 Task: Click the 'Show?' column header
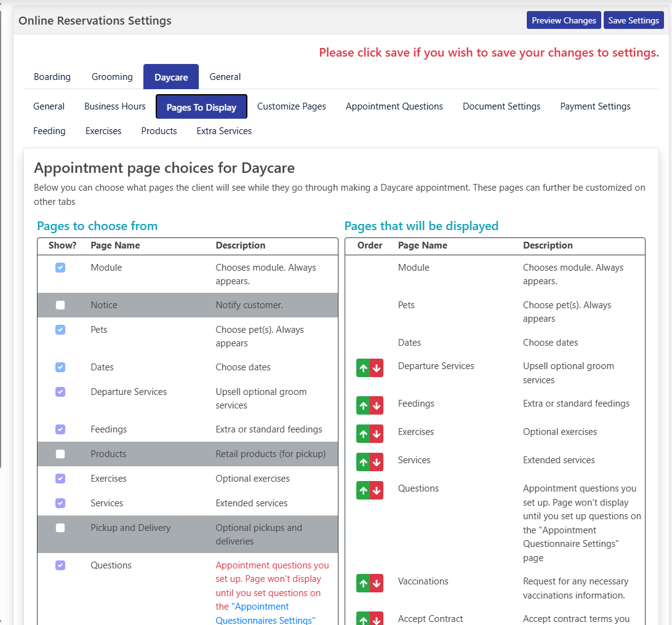point(63,245)
